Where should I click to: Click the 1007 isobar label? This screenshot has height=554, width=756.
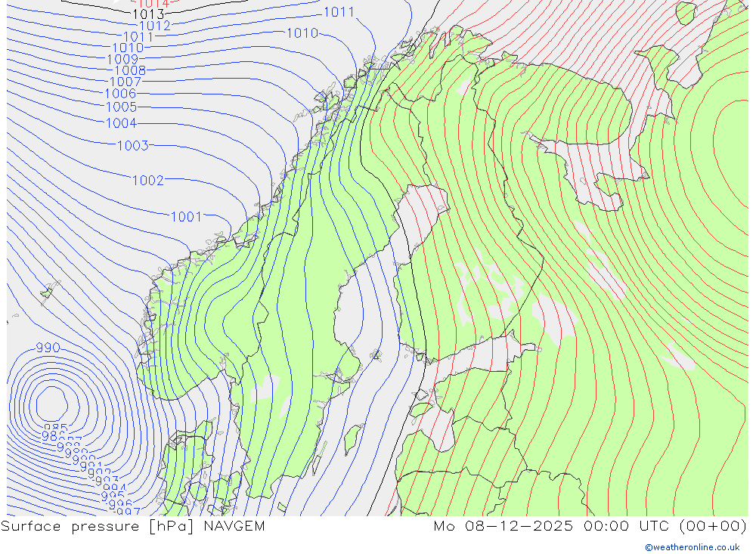(125, 82)
